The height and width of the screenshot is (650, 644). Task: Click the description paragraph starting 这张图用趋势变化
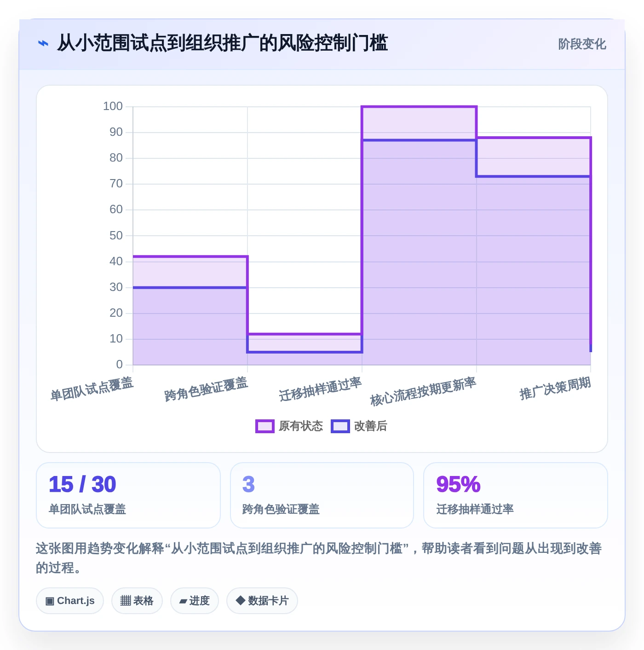pyautogui.click(x=319, y=558)
